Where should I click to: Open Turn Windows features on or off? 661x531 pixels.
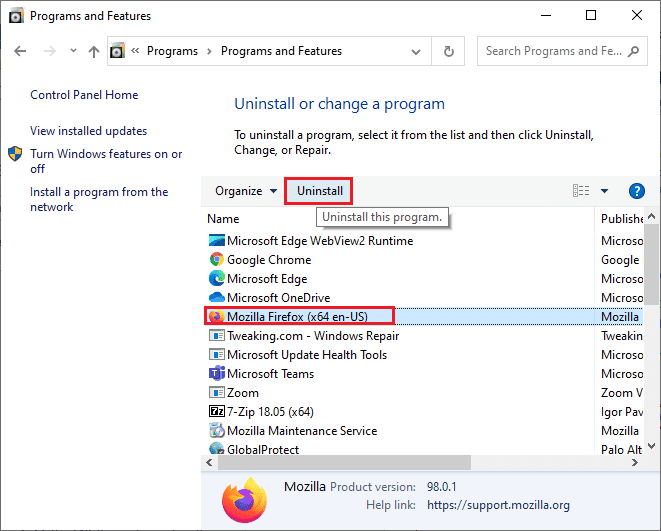tap(106, 161)
